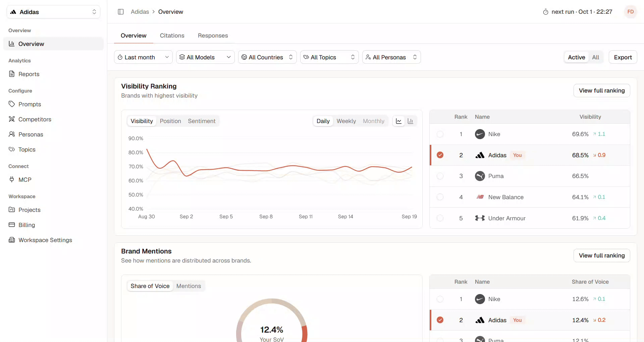Click the Nike logo in Visibility table
This screenshot has width=644, height=342.
[x=480, y=134]
